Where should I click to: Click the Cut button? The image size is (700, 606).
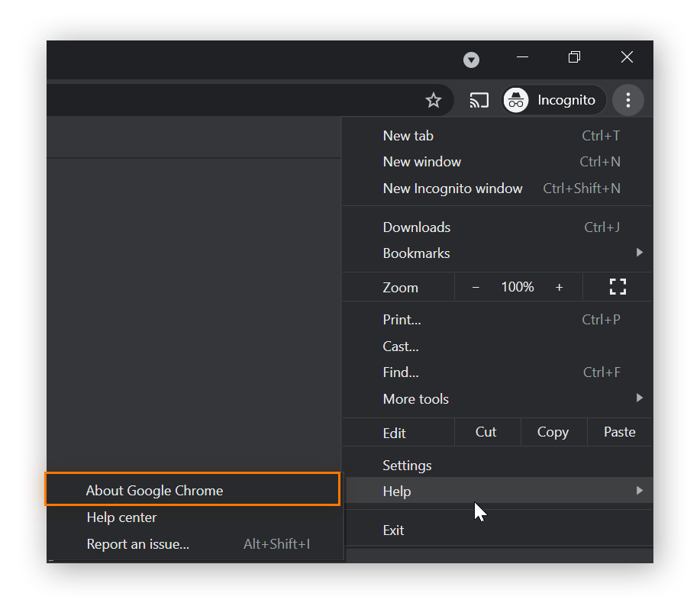coord(486,431)
